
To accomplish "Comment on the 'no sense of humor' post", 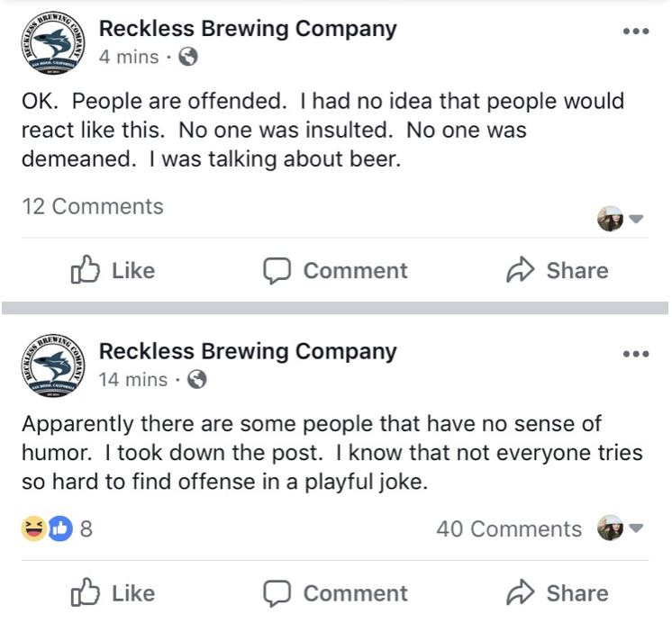I will (335, 593).
